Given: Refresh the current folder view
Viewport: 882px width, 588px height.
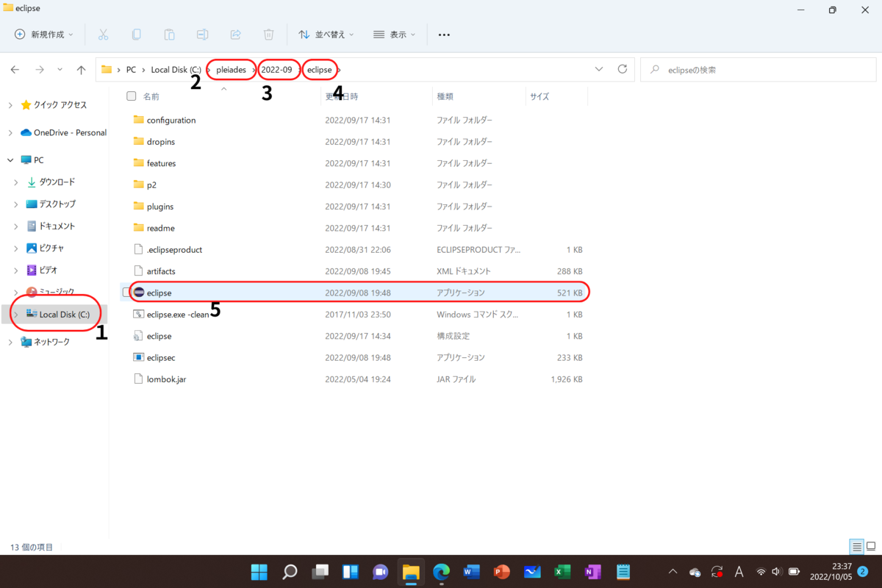Looking at the screenshot, I should (623, 69).
